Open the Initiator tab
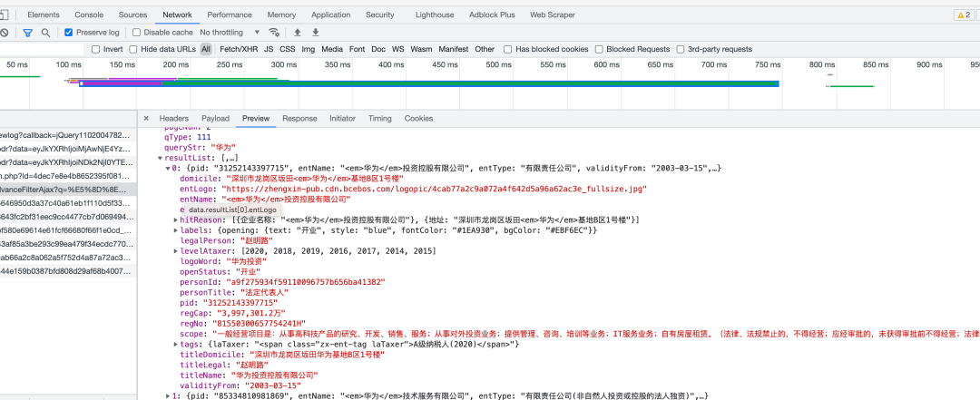Screen dimensions: 980x400 tap(342, 118)
